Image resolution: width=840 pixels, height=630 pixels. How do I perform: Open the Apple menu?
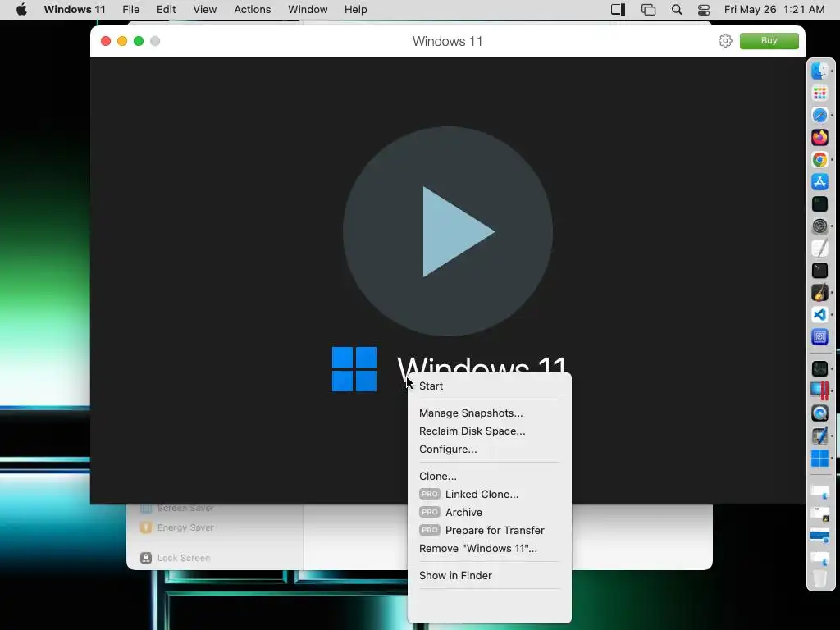point(21,10)
